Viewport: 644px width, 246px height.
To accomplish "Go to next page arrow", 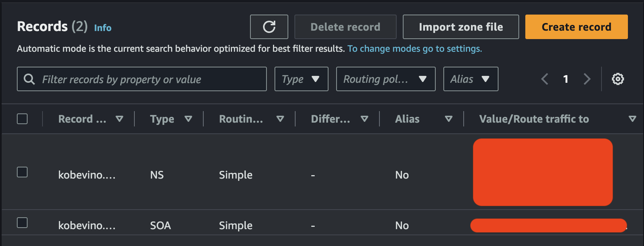I will click(x=587, y=79).
